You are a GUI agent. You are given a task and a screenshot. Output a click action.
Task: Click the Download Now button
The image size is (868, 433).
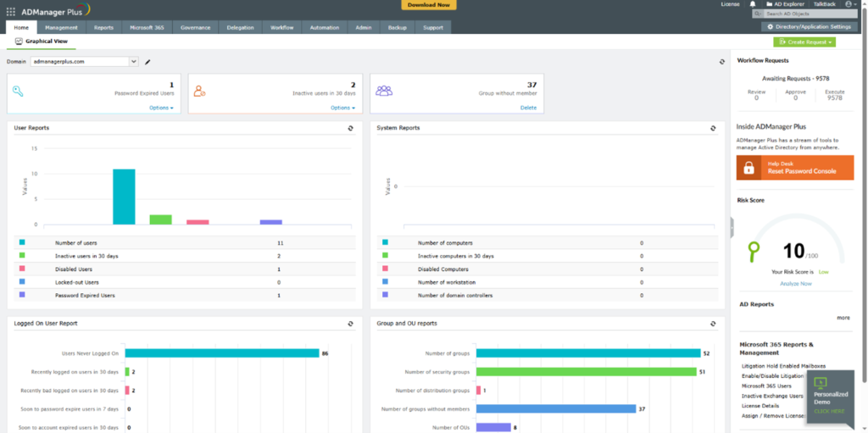pos(428,4)
